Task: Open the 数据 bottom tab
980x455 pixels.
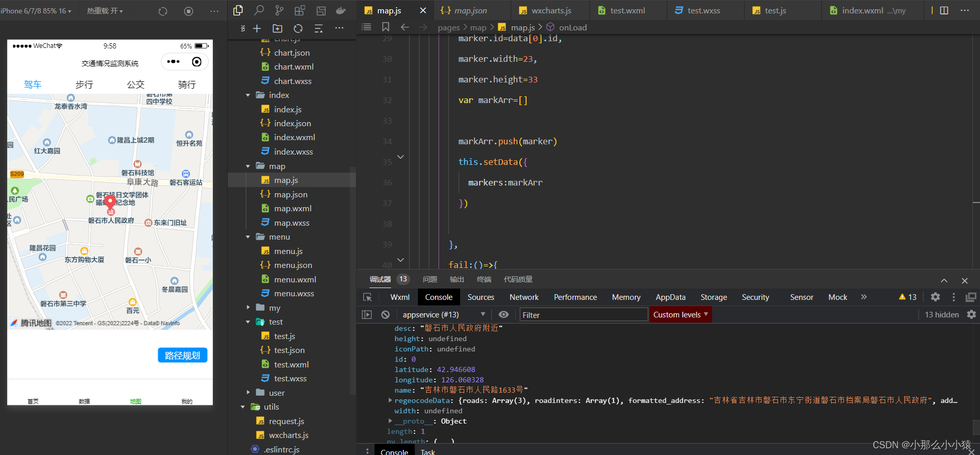Action: click(85, 401)
